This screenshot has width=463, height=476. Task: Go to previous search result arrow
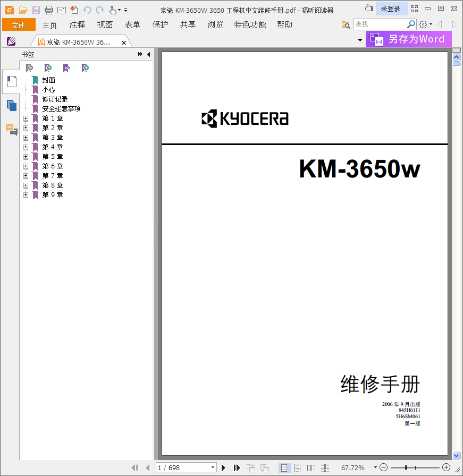pyautogui.click(x=440, y=24)
